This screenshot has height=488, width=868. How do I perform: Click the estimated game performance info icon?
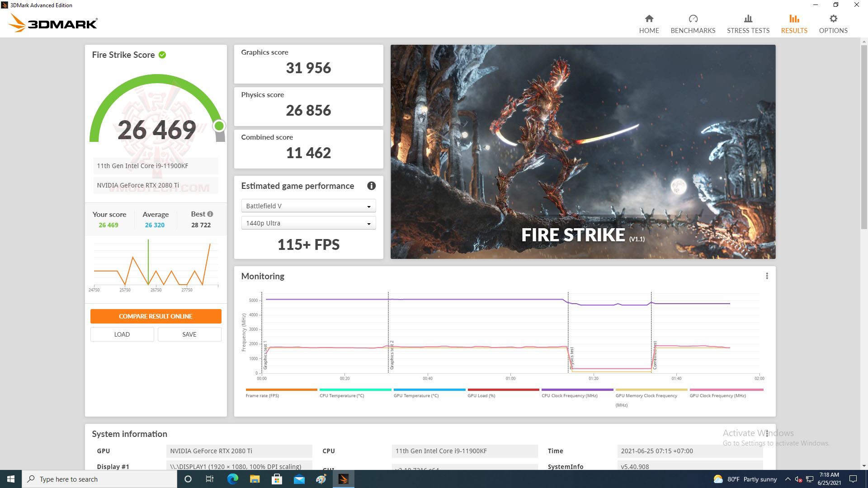coord(373,186)
